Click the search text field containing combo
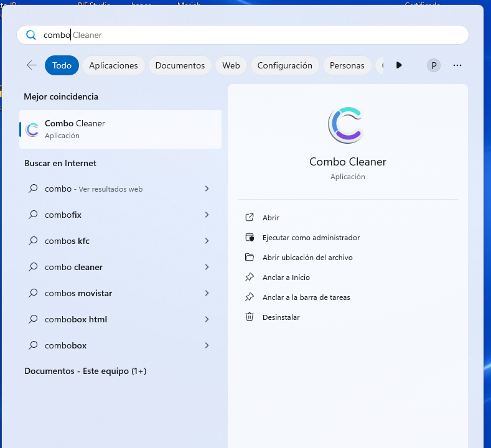This screenshot has width=491, height=448. pyautogui.click(x=242, y=35)
